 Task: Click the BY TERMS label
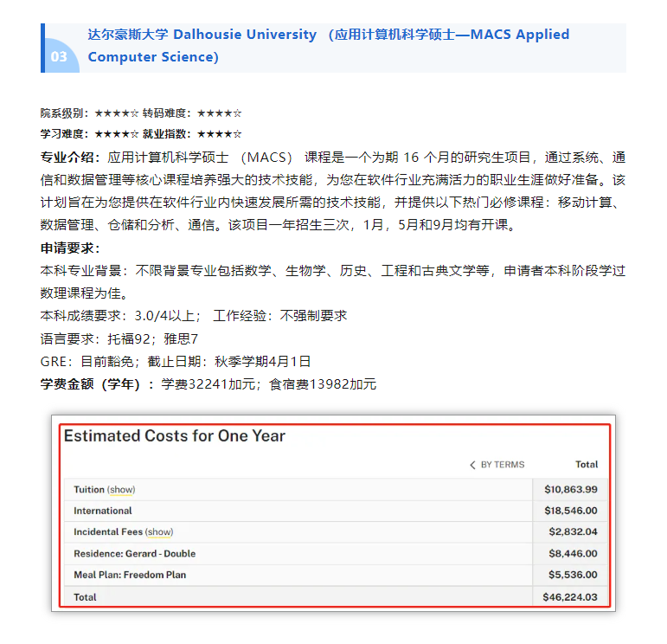click(503, 465)
